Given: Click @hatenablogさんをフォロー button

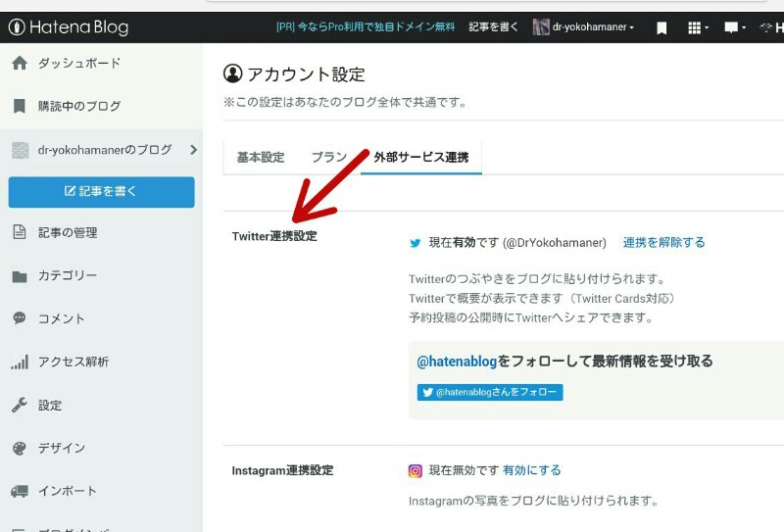Looking at the screenshot, I should point(490,393).
